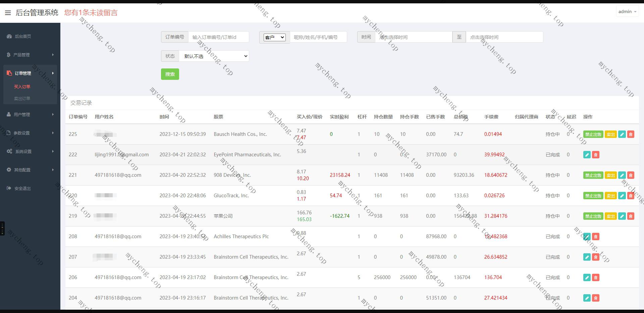Viewport: 644px width, 313px height.
Task: Open the edit icon for order 225
Action: click(x=622, y=134)
